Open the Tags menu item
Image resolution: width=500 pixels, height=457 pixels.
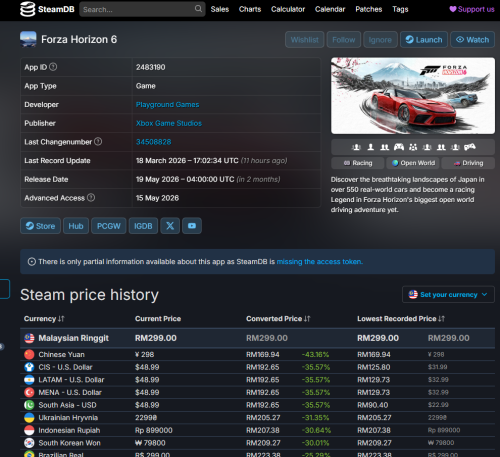tap(400, 9)
